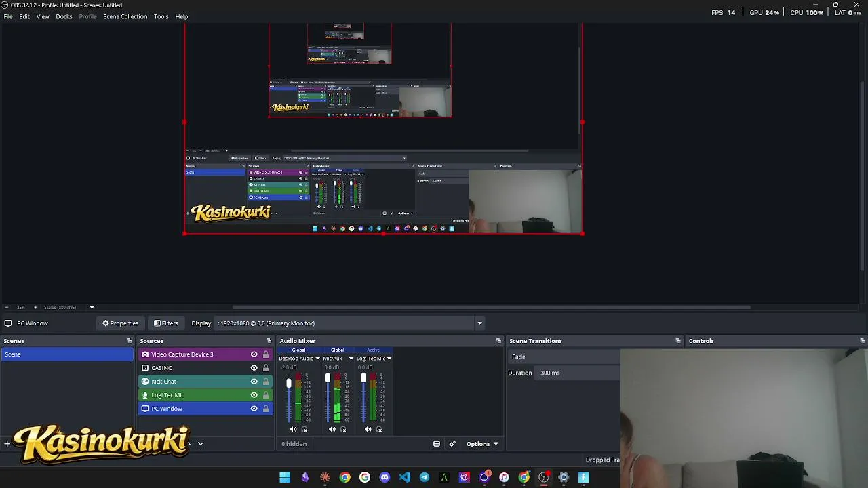Zoom out the preview with minus button
Image resolution: width=868 pixels, height=488 pixels.
6,308
